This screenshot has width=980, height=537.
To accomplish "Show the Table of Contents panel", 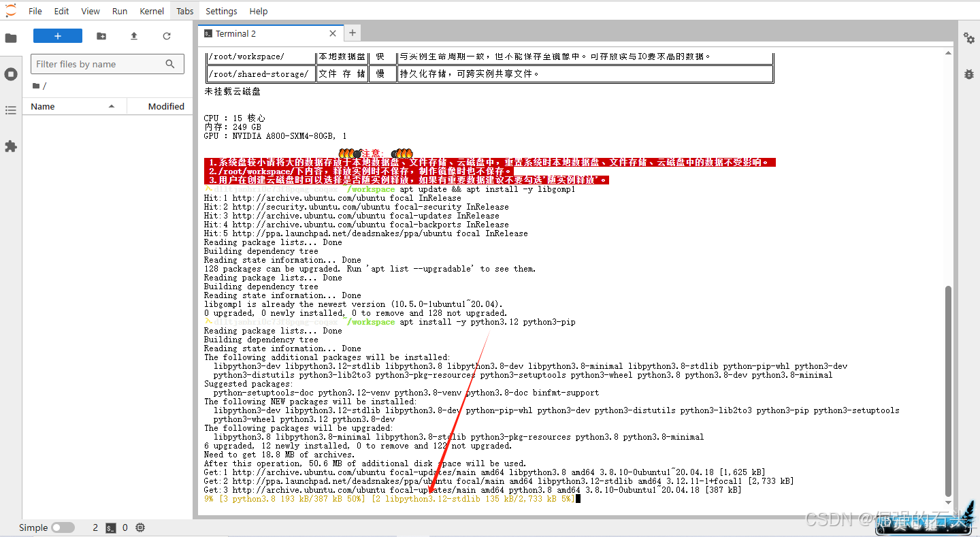I will (x=11, y=110).
